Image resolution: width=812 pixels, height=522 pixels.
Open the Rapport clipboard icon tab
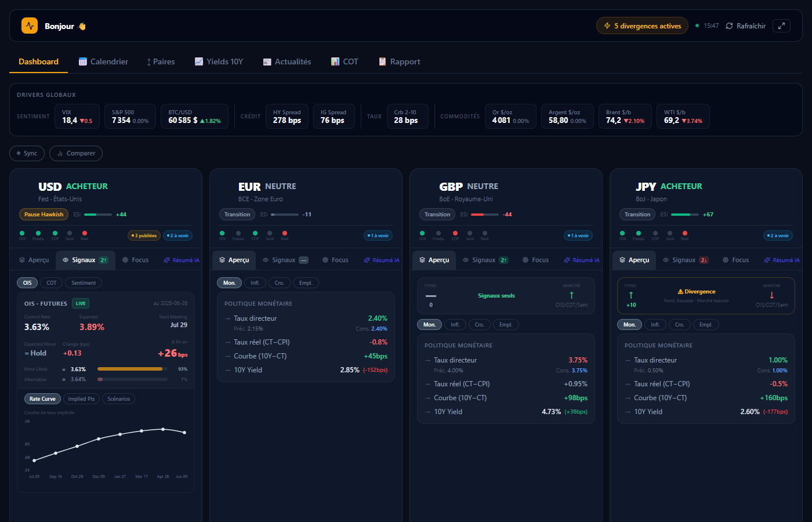(382, 61)
